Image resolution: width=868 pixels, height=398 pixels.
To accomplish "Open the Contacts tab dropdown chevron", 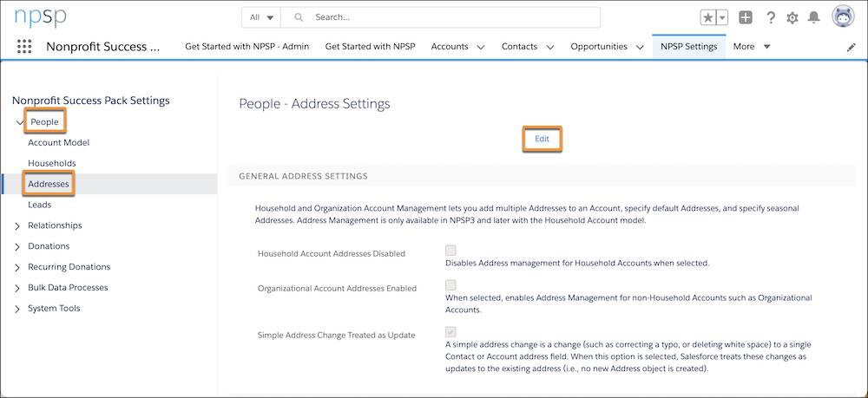I will pyautogui.click(x=549, y=47).
